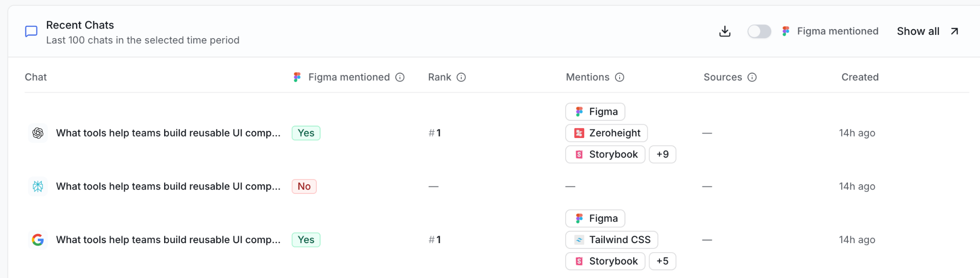Click 14h ago in the Google row

pyautogui.click(x=857, y=240)
